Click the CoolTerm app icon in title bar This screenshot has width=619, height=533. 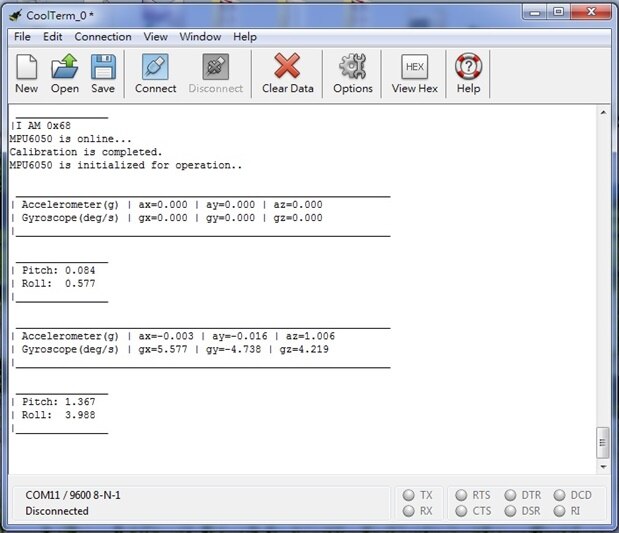pos(15,16)
